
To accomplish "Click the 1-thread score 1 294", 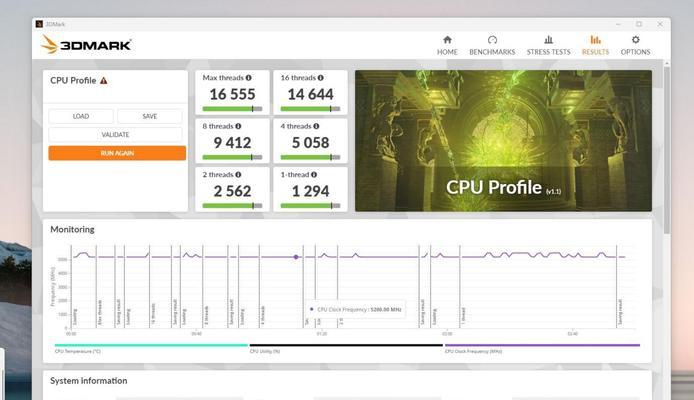I will 310,191.
